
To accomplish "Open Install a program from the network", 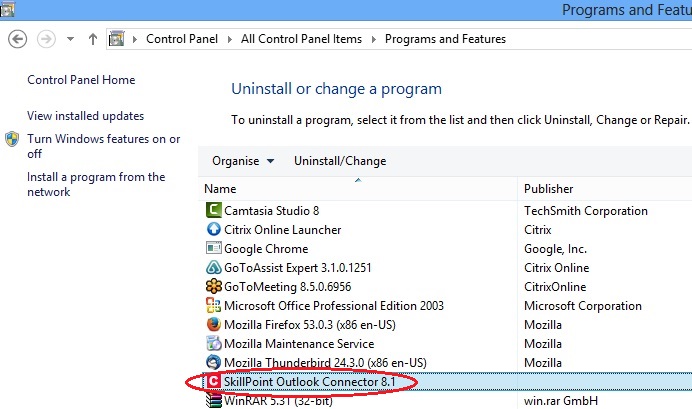I will (x=96, y=184).
